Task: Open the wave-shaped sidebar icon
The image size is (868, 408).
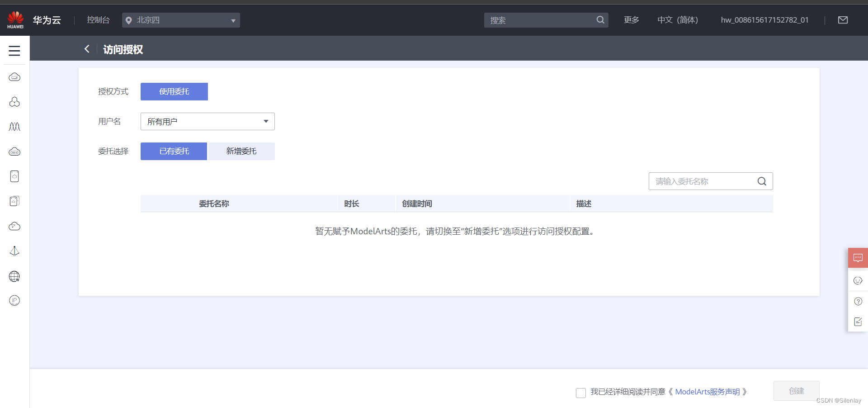Action: 14,127
